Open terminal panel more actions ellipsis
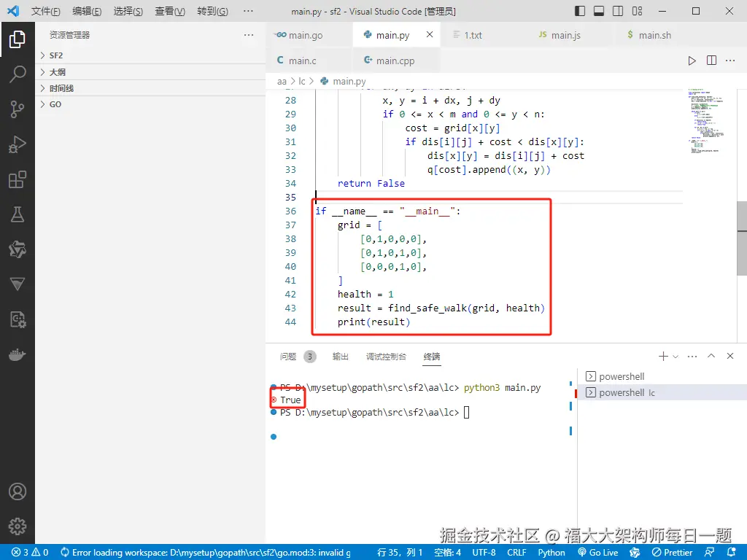The width and height of the screenshot is (747, 560). [x=692, y=356]
